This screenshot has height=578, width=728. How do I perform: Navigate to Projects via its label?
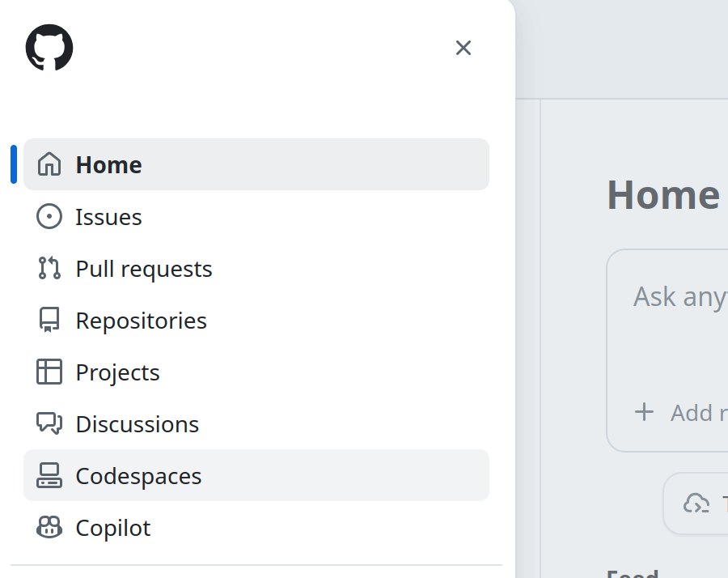point(117,372)
